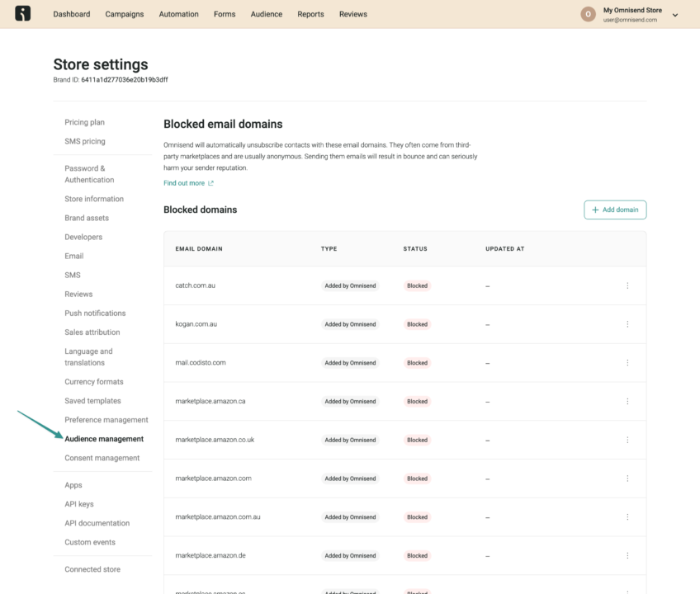Image resolution: width=700 pixels, height=594 pixels.
Task: Open Preference management settings
Action: 106,420
